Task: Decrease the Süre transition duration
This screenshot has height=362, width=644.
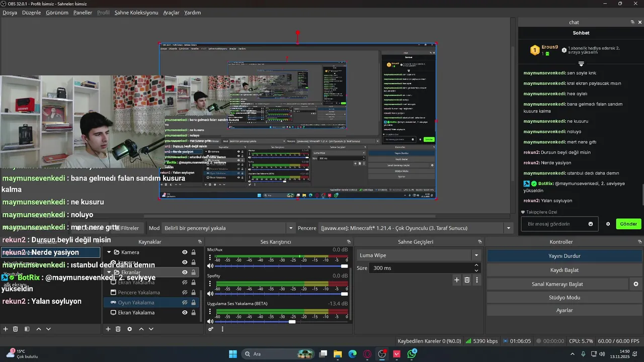Action: point(476,270)
